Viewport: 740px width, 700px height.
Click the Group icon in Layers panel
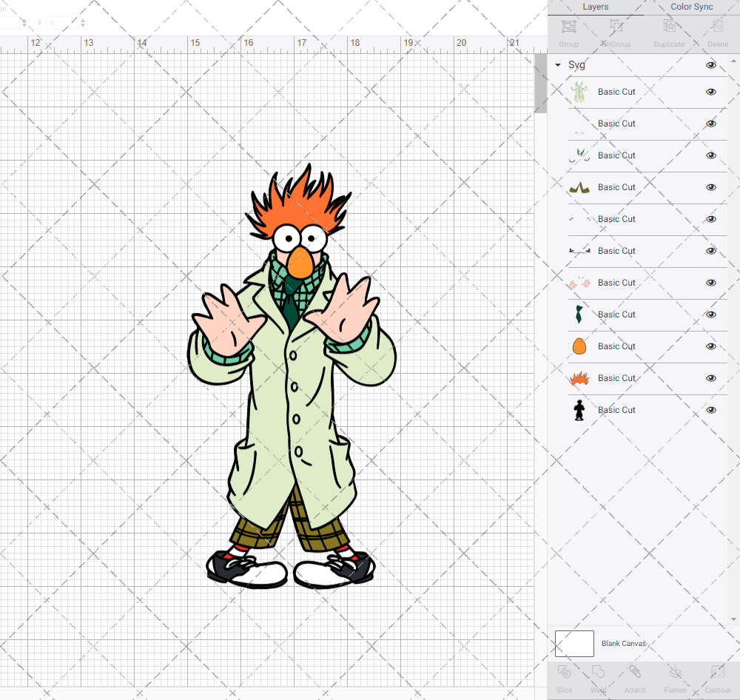(568, 27)
